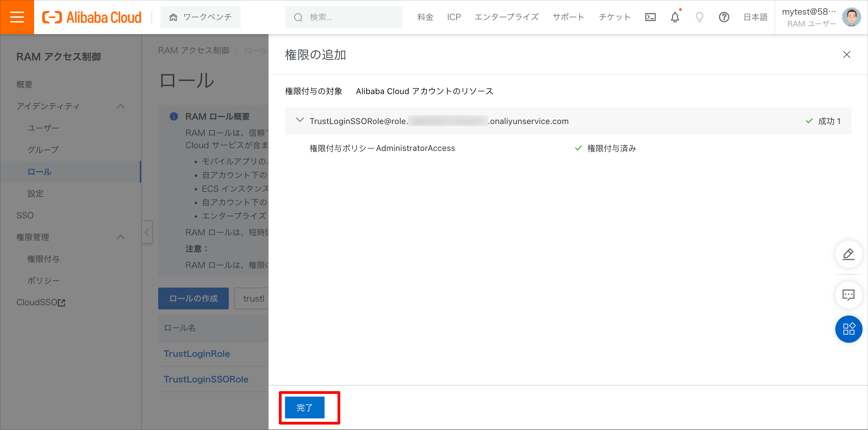Click the Alibaba Cloud logo

click(91, 17)
